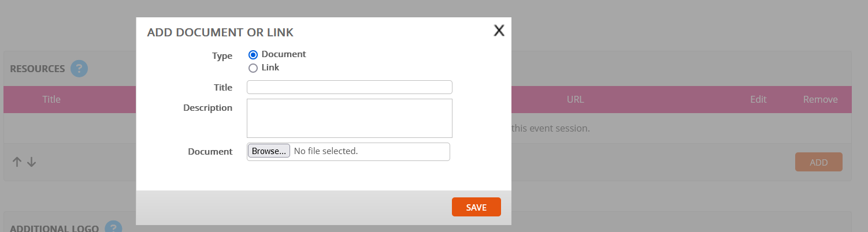This screenshot has width=868, height=232.
Task: Click the 'No file selected.' file field text
Action: pyautogui.click(x=326, y=151)
